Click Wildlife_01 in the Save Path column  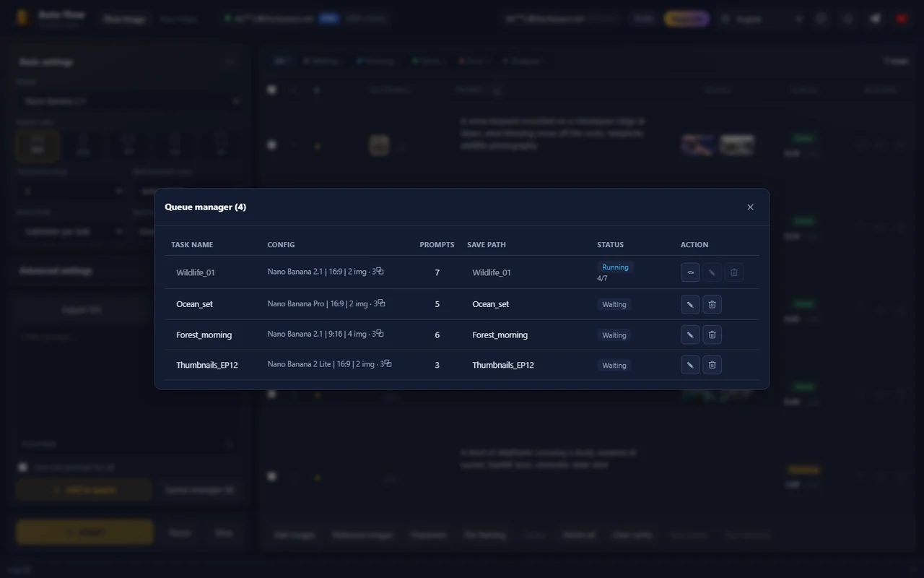[x=492, y=272]
